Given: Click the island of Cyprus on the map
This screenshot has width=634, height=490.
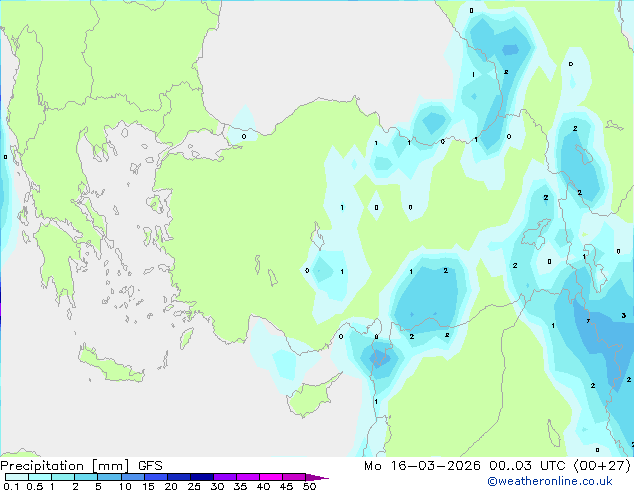Looking at the screenshot, I should (311, 398).
